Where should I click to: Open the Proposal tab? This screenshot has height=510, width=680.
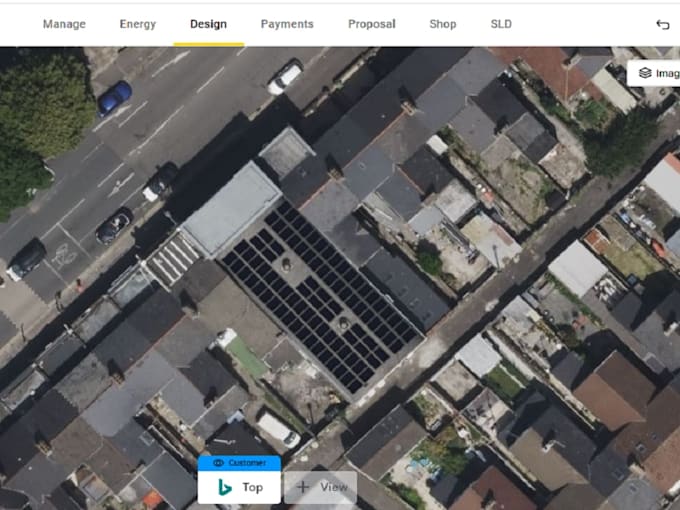pos(372,24)
